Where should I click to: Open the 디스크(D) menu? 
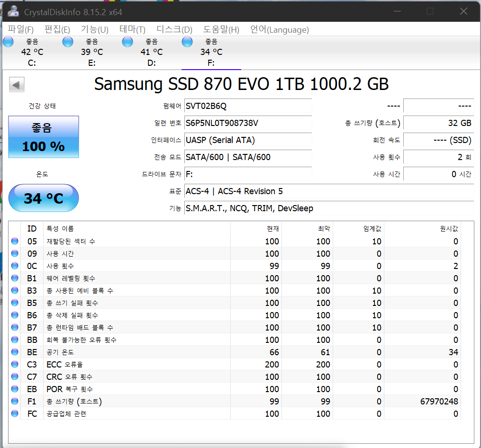[x=174, y=30]
